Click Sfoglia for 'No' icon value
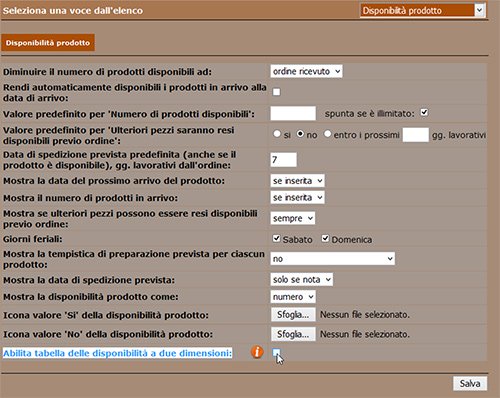 pos(293,334)
